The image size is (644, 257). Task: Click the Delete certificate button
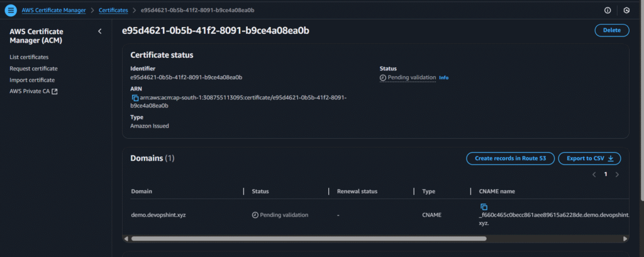[612, 30]
